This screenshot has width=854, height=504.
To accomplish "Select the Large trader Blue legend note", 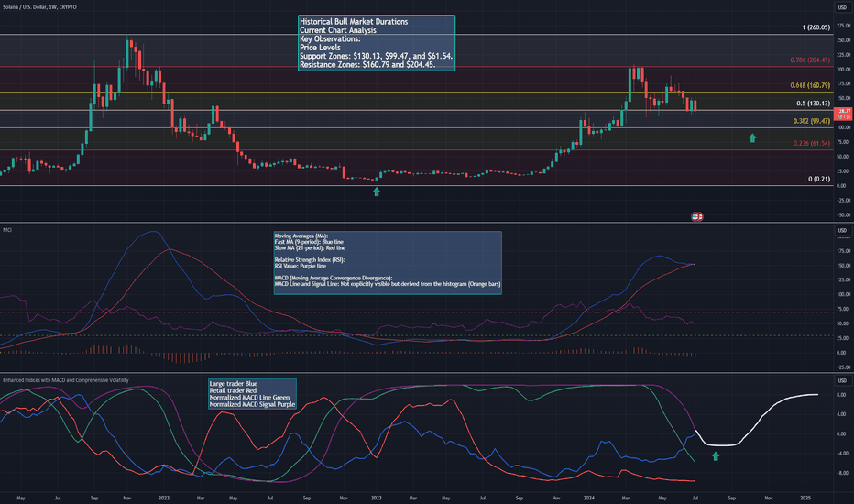I will click(x=252, y=394).
